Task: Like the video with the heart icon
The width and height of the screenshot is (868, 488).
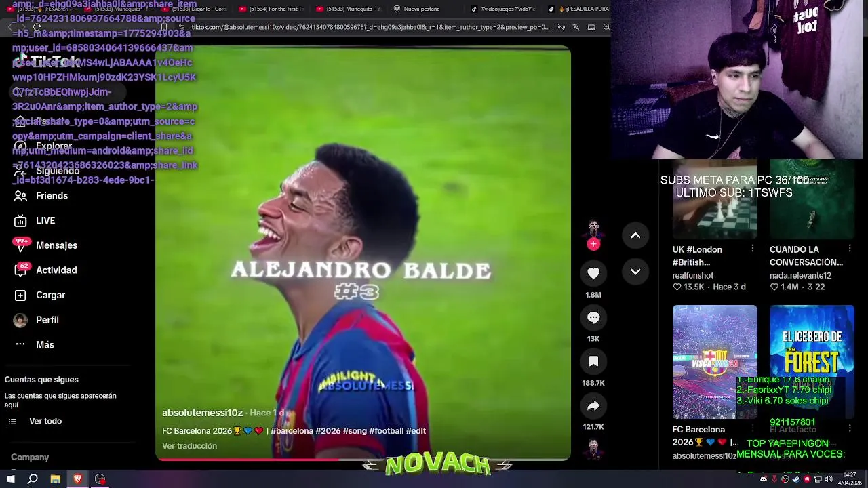Action: tap(593, 272)
